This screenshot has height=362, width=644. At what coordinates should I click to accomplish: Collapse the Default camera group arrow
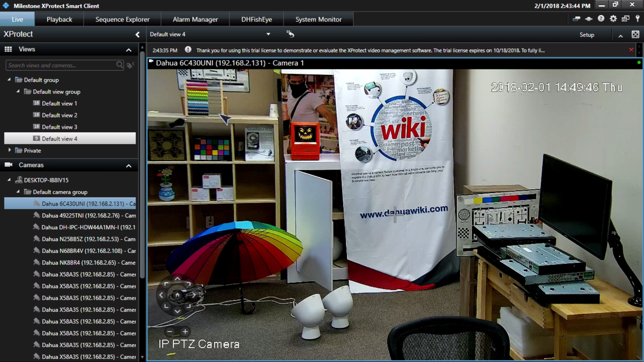tap(18, 192)
